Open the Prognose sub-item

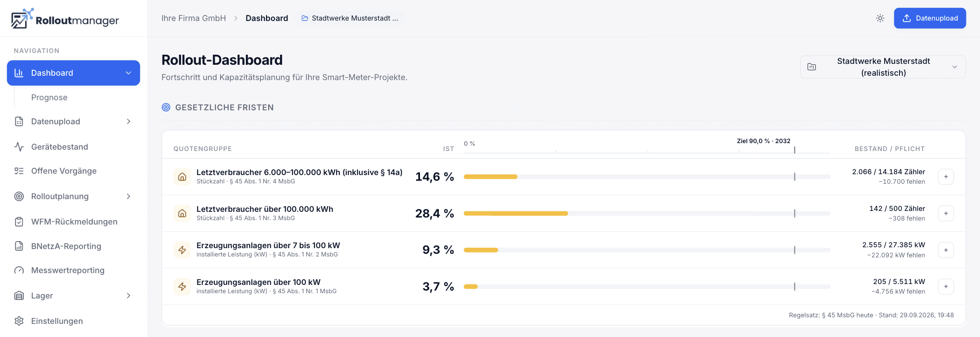[49, 98]
